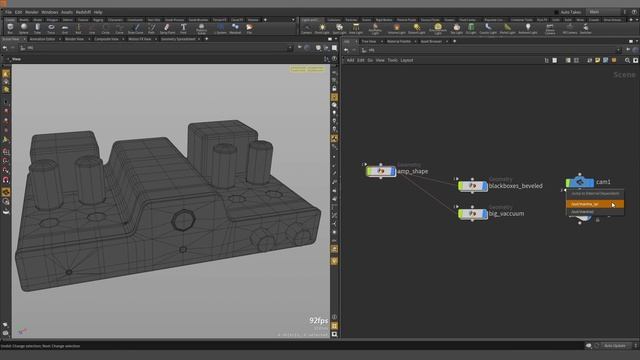Viewport: 640px width, 360px height.
Task: Toggle display flag on blackboxes_beveled node
Action: (x=485, y=186)
